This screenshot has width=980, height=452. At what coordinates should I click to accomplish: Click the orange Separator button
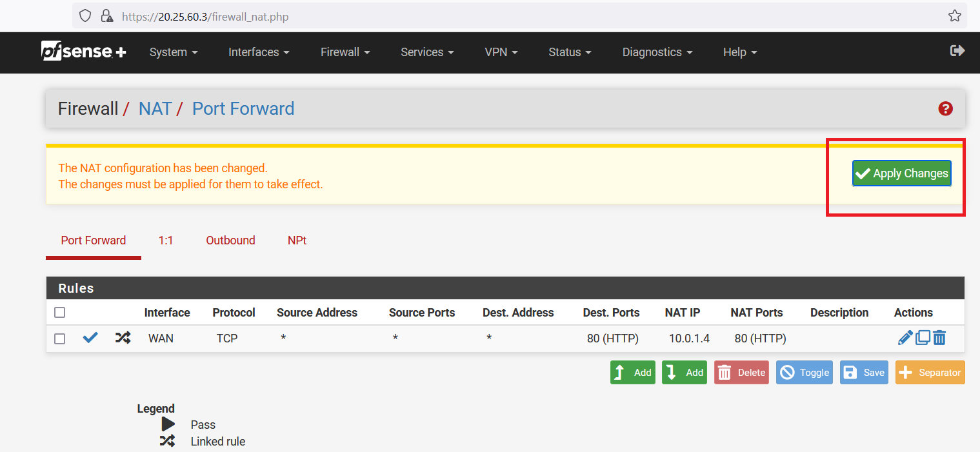point(930,373)
